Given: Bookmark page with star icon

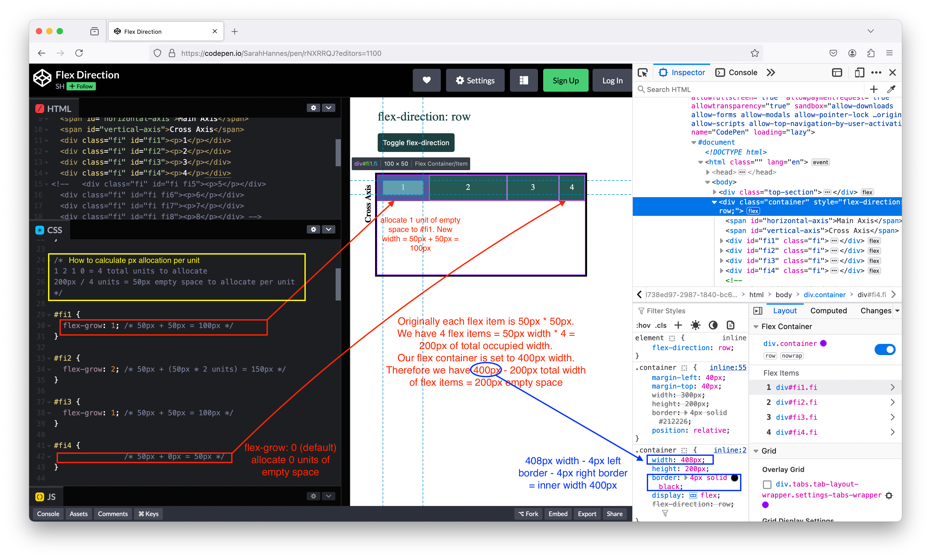Looking at the screenshot, I should (x=755, y=53).
